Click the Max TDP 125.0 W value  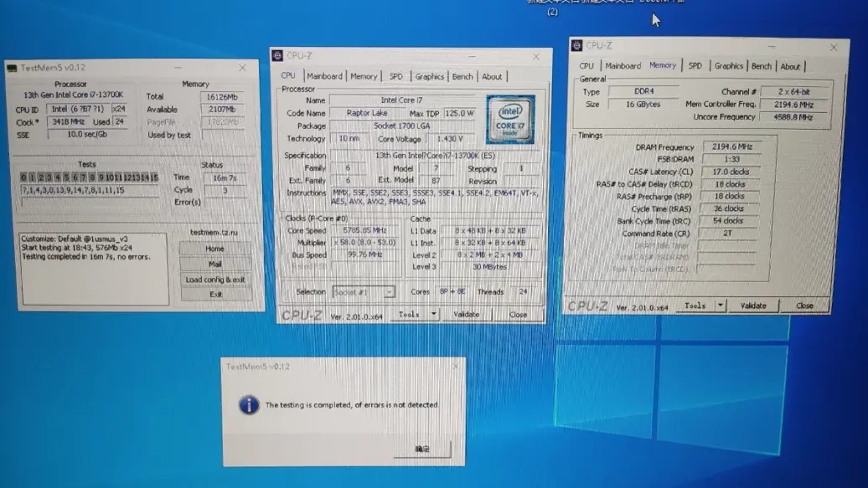(459, 114)
